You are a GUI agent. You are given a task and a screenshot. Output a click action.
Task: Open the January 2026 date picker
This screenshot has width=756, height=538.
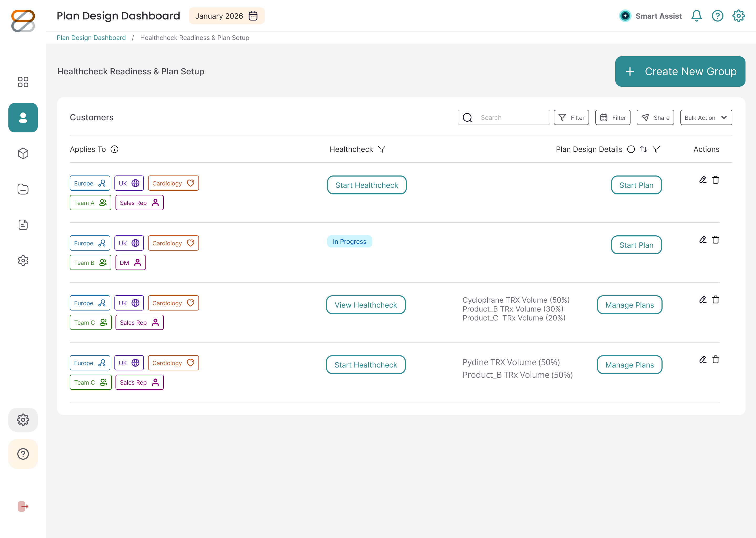pyautogui.click(x=226, y=16)
